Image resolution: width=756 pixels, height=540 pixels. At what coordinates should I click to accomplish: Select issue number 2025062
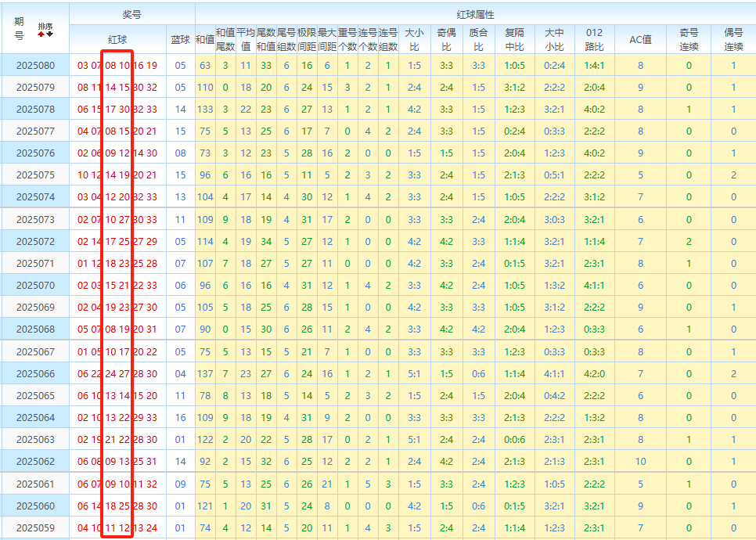coord(36,462)
